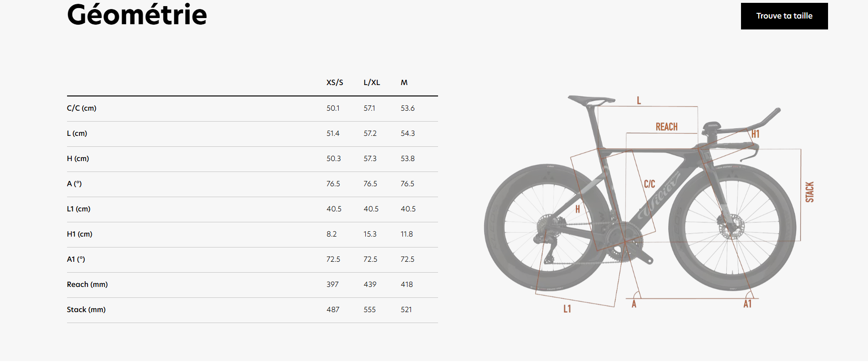Screen dimensions: 868x362
Task: Select the L/XL size column header
Action: (371, 83)
